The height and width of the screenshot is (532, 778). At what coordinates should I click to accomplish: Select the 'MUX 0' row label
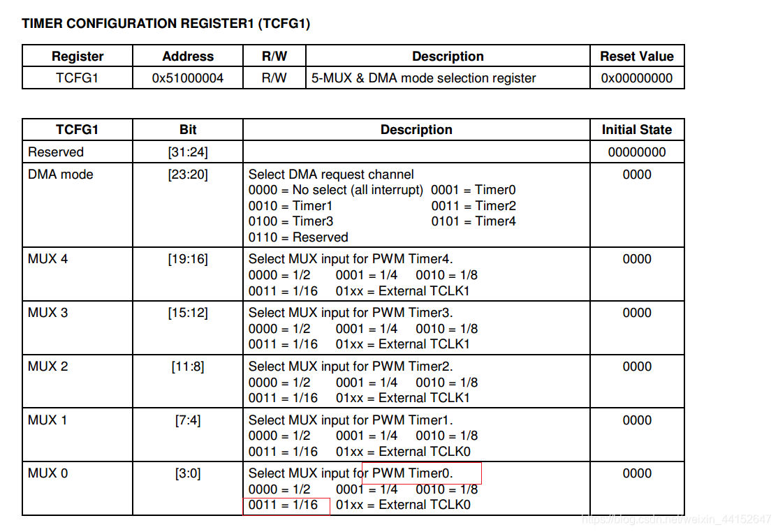47,473
